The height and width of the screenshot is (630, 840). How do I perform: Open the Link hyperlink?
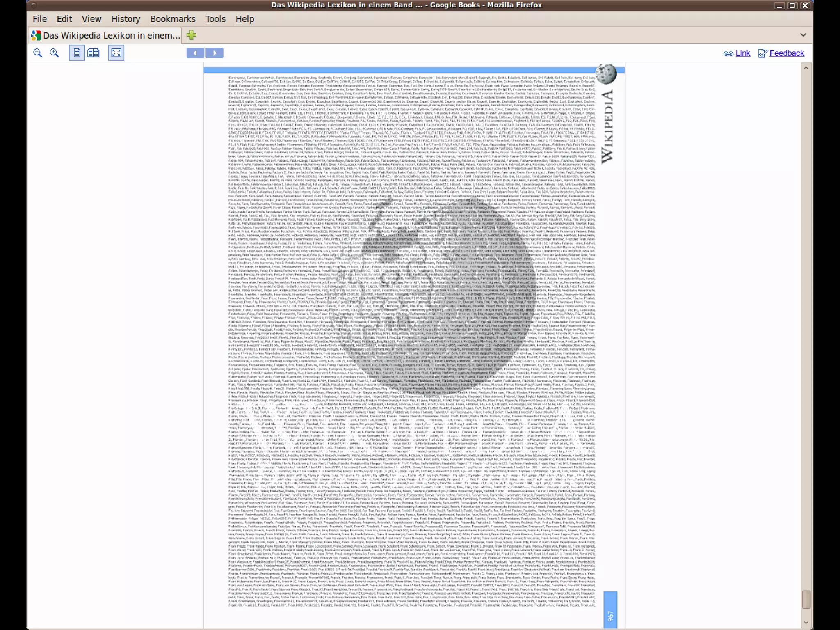point(743,53)
